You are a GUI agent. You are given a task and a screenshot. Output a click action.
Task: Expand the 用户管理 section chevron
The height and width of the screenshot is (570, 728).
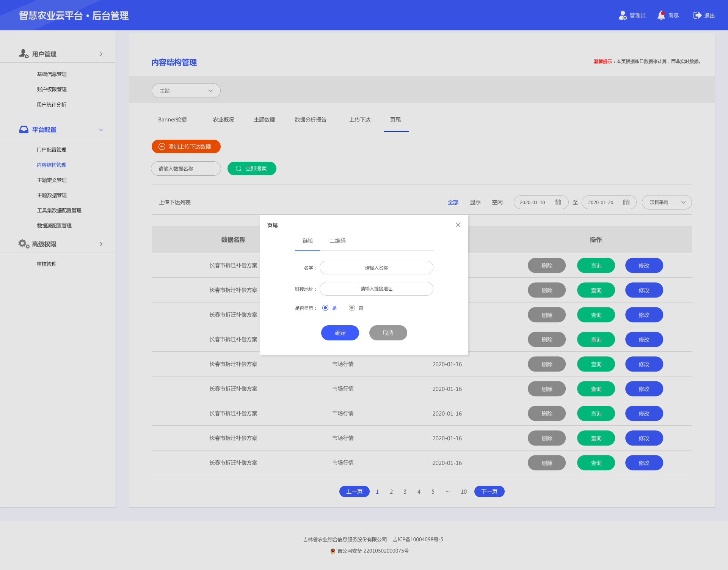click(x=101, y=54)
